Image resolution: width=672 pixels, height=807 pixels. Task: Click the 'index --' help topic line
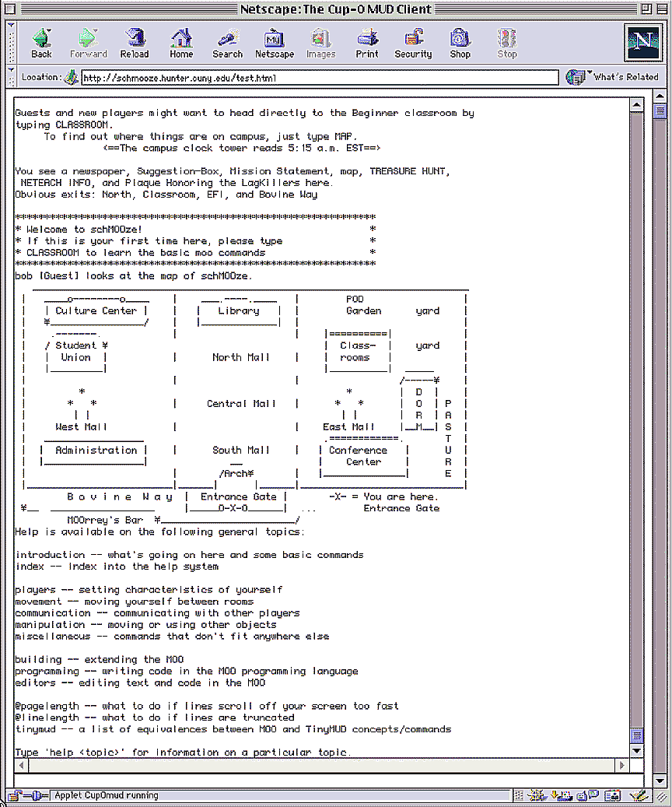tap(117, 567)
